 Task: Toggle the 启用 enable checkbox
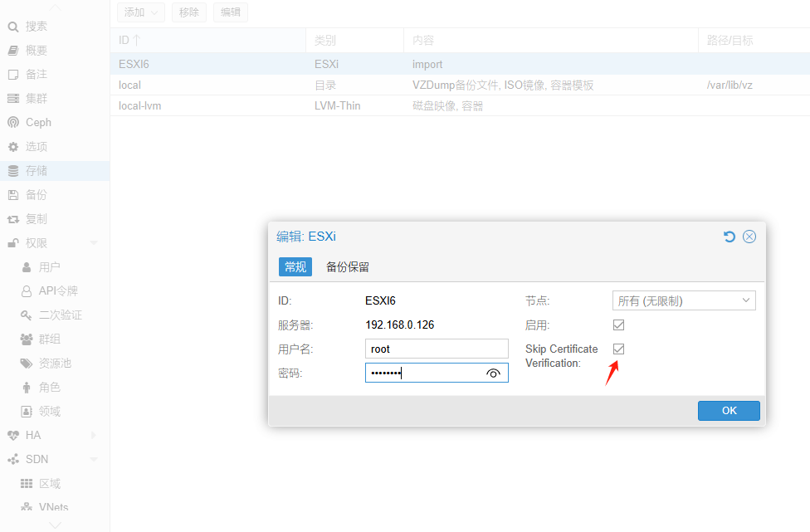click(x=618, y=325)
